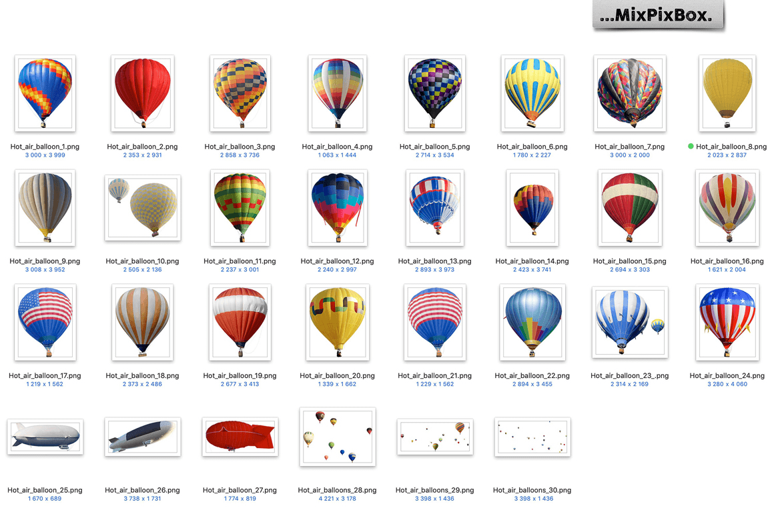
Task: Select the white blimp Hot_air_balloon_25 thumbnail
Action: coord(45,437)
